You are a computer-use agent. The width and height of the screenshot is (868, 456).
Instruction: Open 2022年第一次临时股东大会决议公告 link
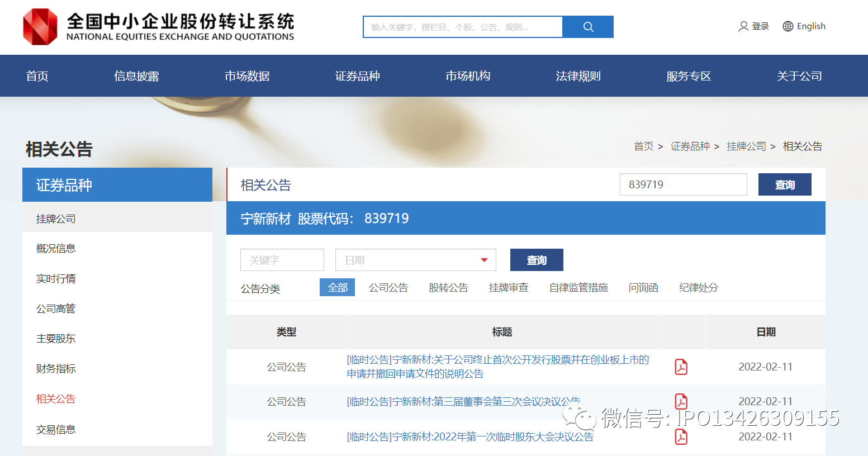tap(470, 436)
